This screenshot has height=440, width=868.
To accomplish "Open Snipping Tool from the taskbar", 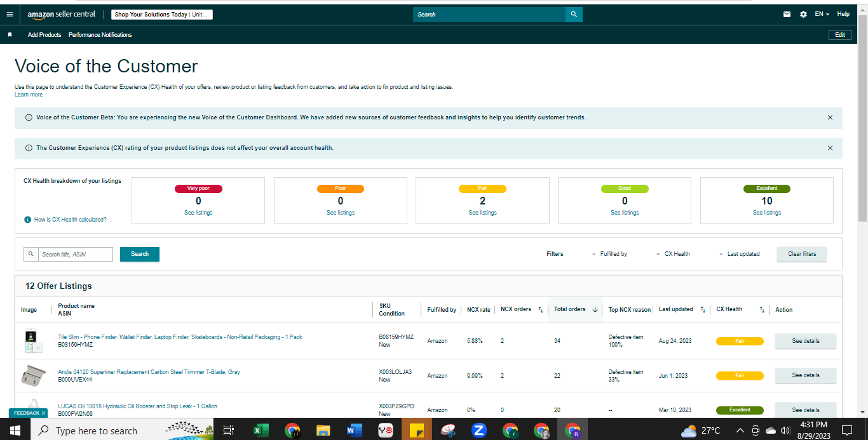I will (x=448, y=430).
